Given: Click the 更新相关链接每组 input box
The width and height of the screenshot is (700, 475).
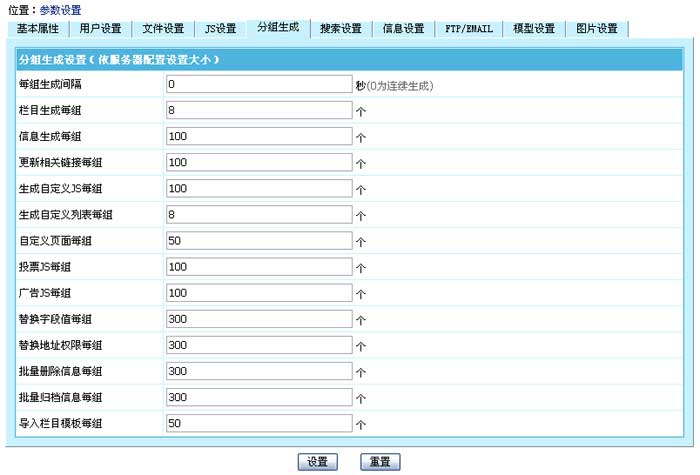Looking at the screenshot, I should coord(259,162).
